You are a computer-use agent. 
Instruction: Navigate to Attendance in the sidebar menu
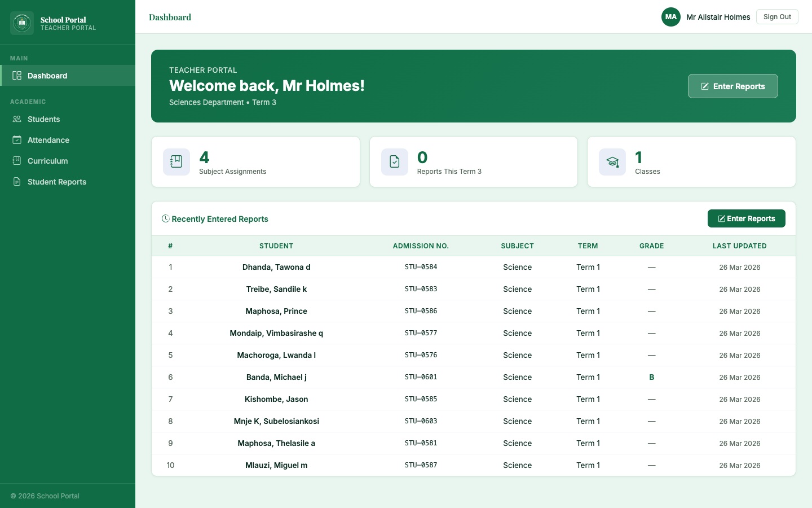click(x=48, y=140)
